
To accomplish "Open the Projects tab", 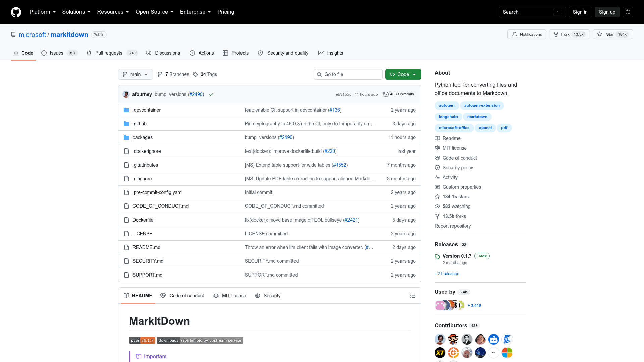I will point(235,53).
